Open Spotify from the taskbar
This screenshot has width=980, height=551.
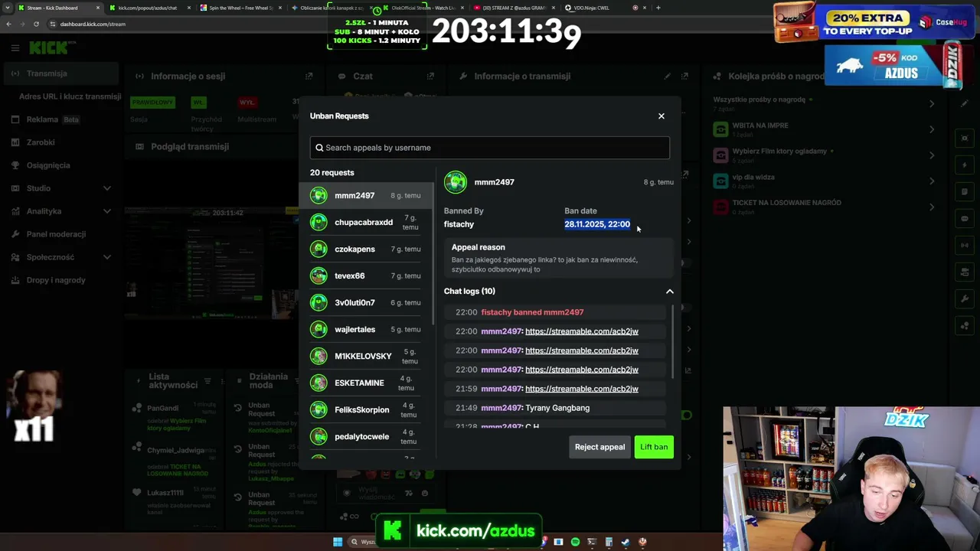coord(575,542)
